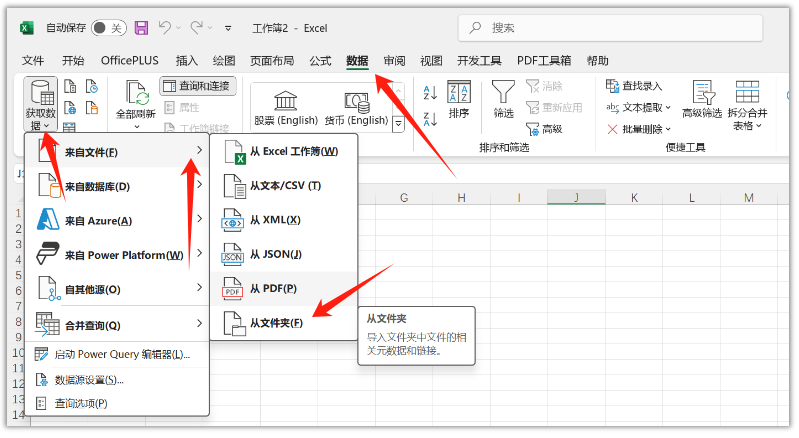This screenshot has height=438, width=799.
Task: Launch 启动 Power Query 编辑器(L)
Action: [117, 354]
